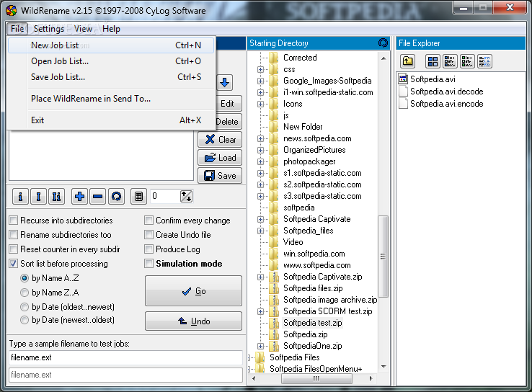Expand the css folder

pyautogui.click(x=260, y=69)
